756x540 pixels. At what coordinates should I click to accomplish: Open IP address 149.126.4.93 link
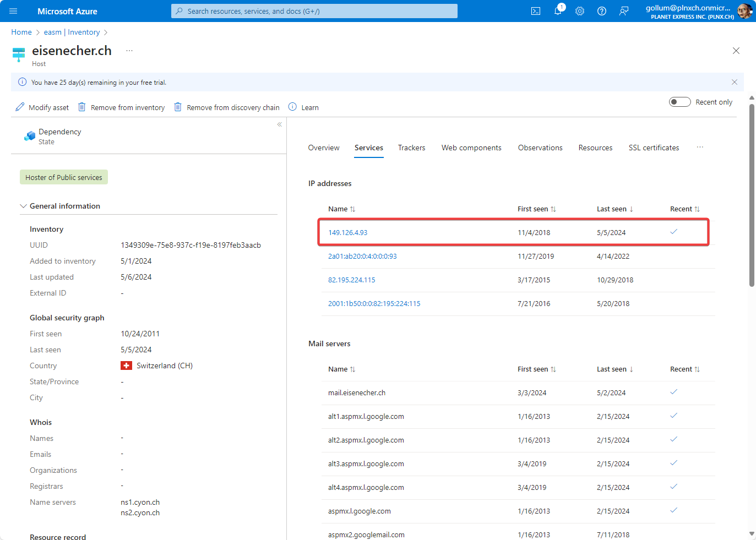click(347, 233)
